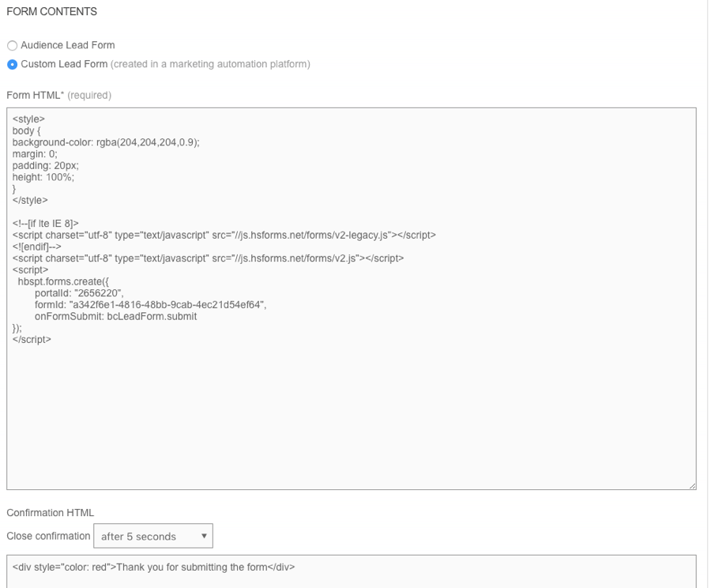The height and width of the screenshot is (588, 711).
Task: Select the Custom Lead Form radio button
Action: pos(12,65)
